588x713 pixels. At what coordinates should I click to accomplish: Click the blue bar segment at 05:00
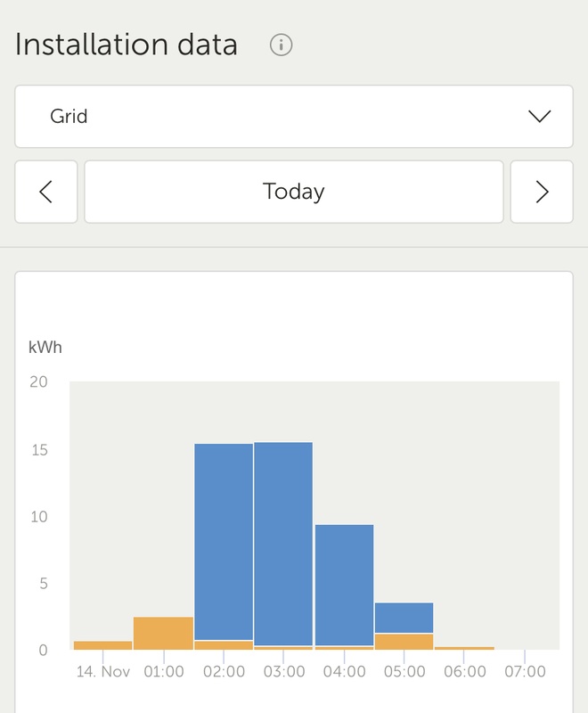point(404,618)
